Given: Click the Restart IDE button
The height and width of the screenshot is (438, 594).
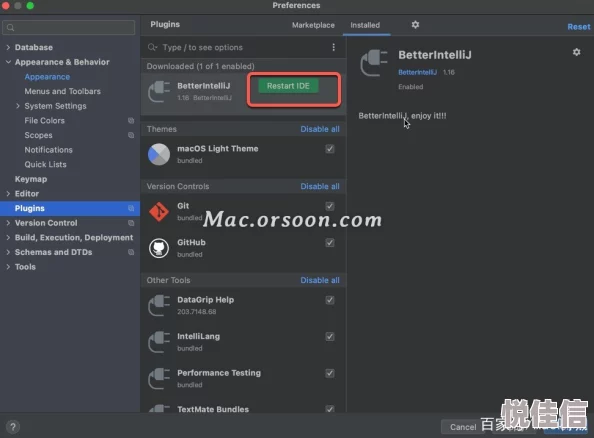Looking at the screenshot, I should (288, 86).
